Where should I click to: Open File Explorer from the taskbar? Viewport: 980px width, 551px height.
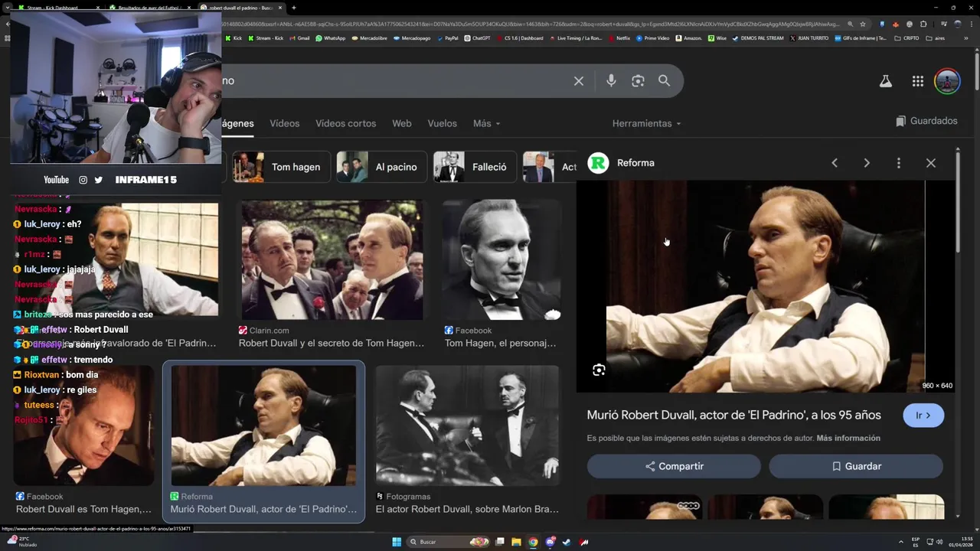pos(516,542)
